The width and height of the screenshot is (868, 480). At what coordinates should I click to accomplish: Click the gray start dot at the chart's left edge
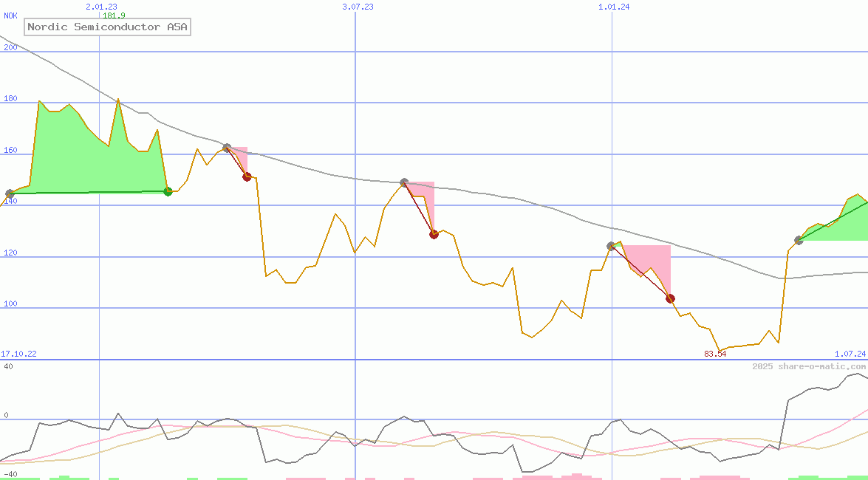(x=10, y=193)
